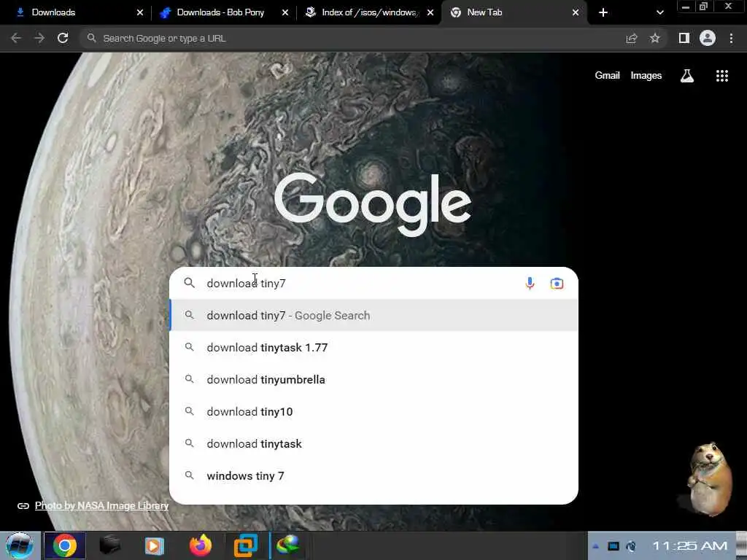Click the display tray icon
This screenshot has width=747, height=560.
(x=613, y=546)
